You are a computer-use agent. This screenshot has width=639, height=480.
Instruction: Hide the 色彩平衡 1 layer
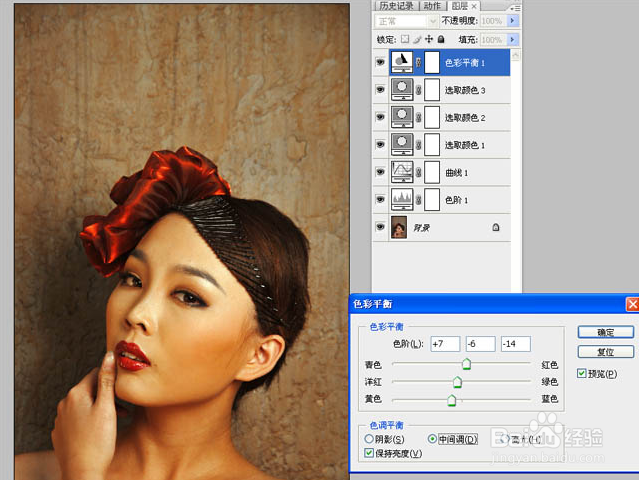point(380,62)
